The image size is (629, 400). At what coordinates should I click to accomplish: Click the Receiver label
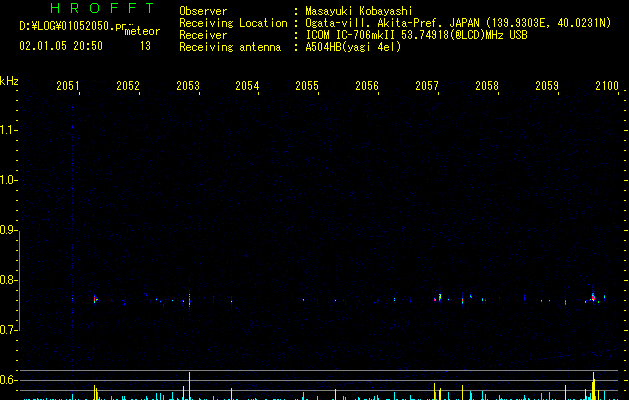coord(203,35)
